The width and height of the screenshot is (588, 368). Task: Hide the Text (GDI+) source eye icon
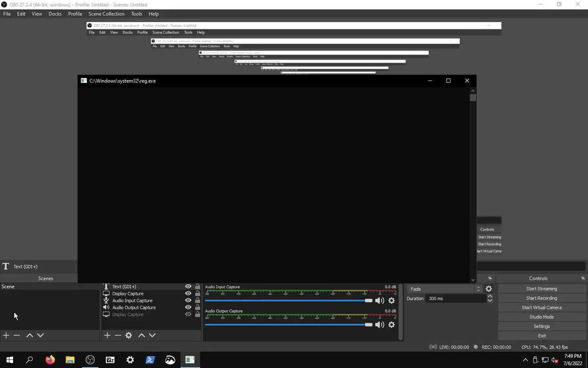(188, 287)
